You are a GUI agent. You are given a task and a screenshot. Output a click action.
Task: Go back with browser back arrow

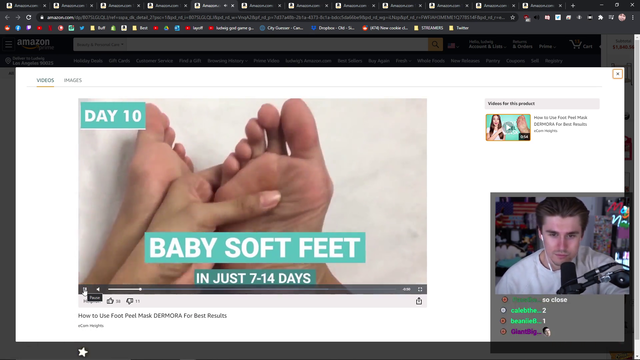[7, 18]
